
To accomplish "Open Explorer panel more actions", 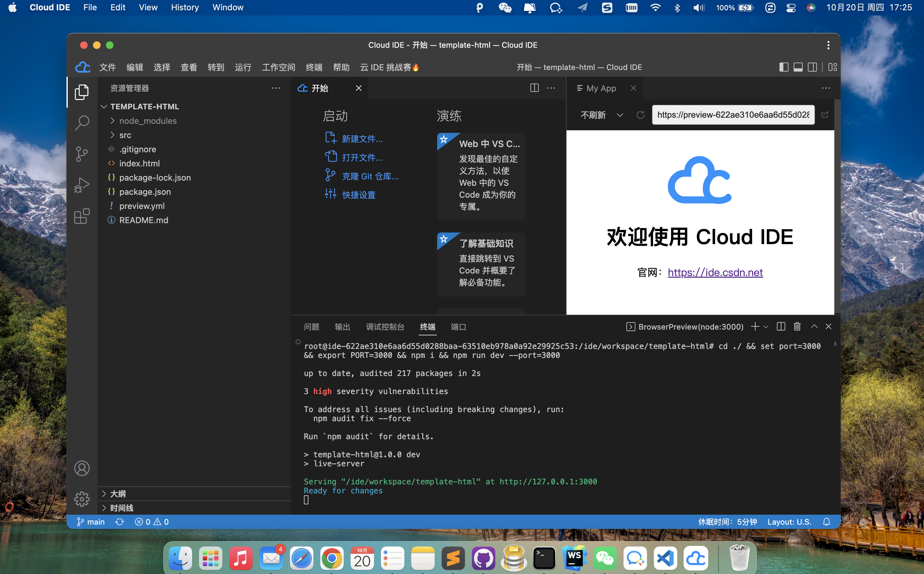I will pyautogui.click(x=276, y=88).
